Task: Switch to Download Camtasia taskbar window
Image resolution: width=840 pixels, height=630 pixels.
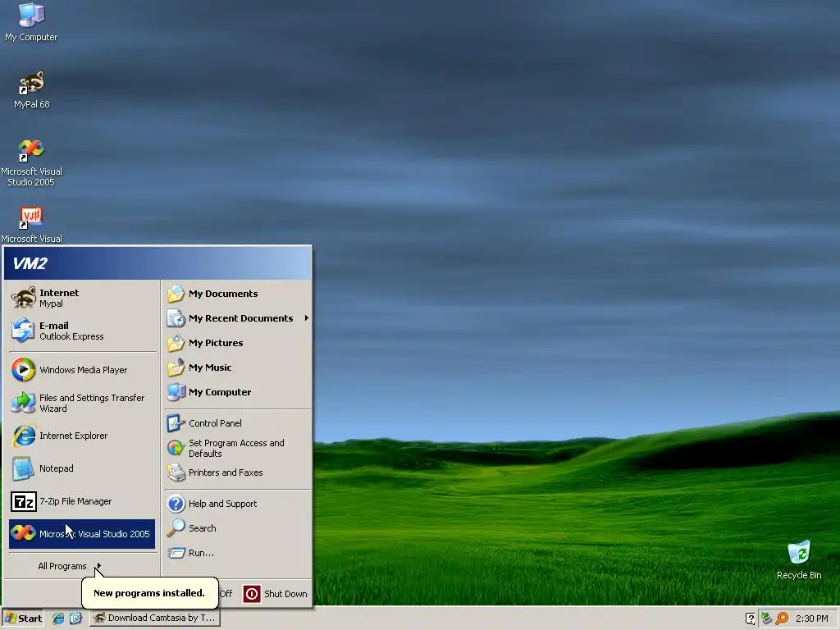Action: point(154,619)
